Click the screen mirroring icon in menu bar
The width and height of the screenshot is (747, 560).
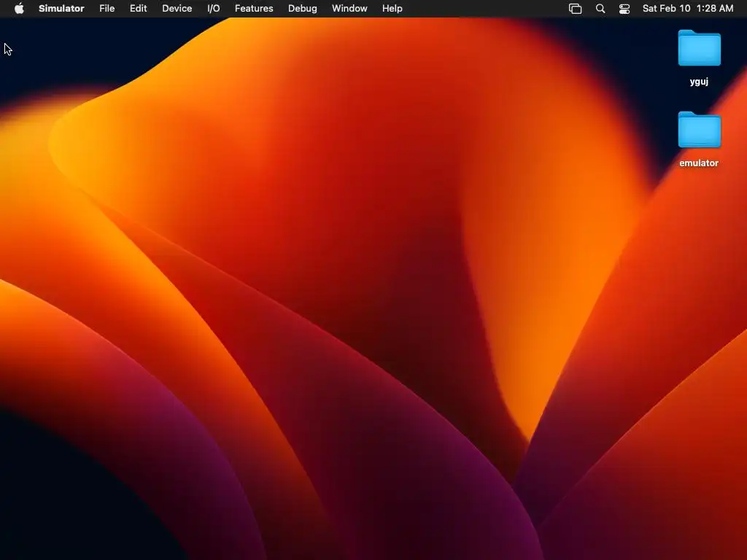click(x=575, y=9)
